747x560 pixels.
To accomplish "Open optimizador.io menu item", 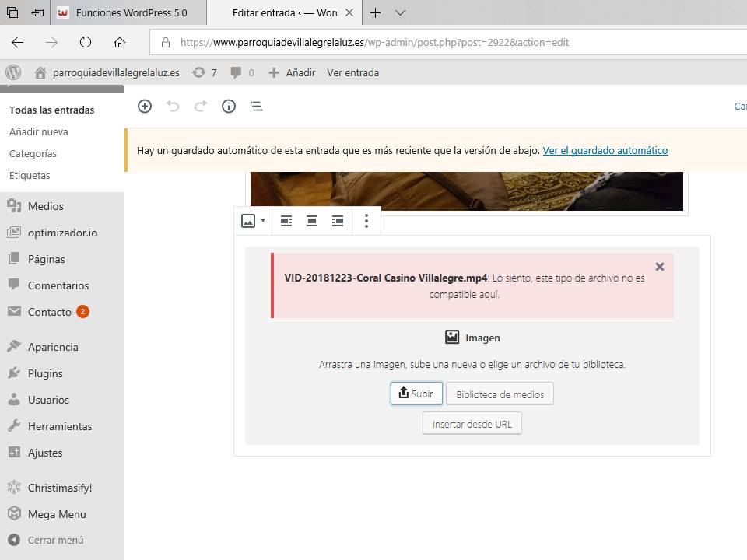I will [62, 233].
